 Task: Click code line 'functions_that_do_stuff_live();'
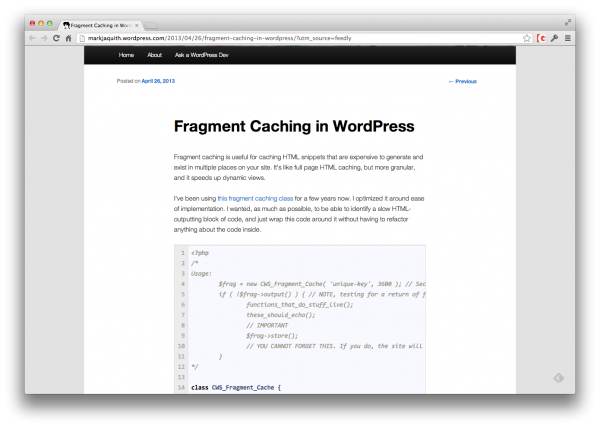tap(299, 305)
